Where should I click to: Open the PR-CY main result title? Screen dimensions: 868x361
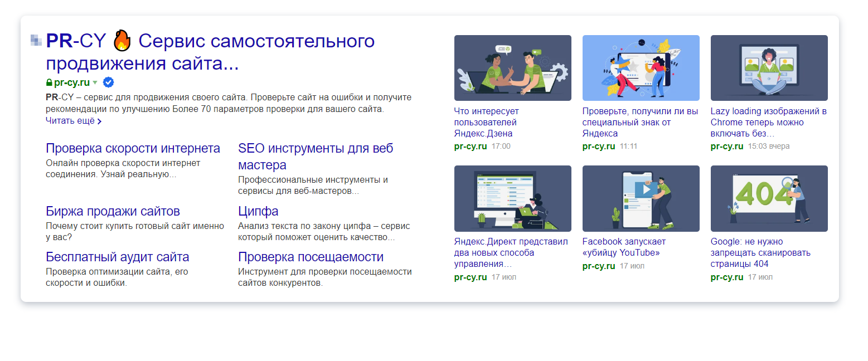(x=210, y=52)
